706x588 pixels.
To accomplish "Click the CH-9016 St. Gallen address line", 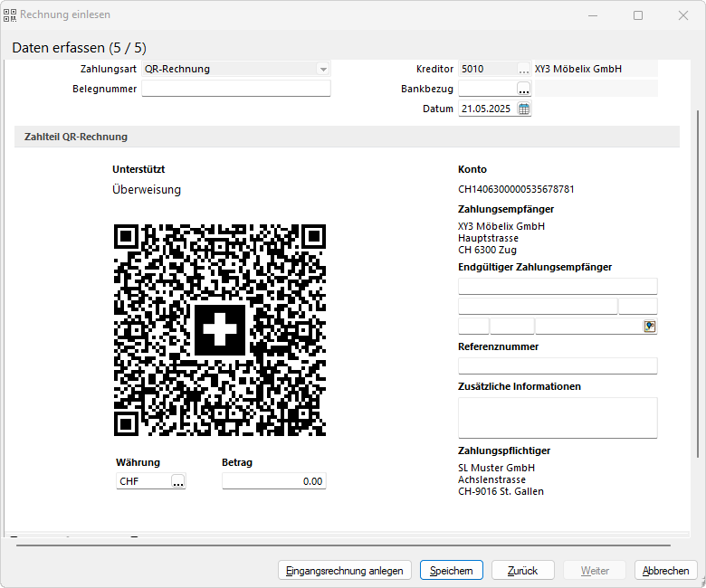I will point(501,491).
